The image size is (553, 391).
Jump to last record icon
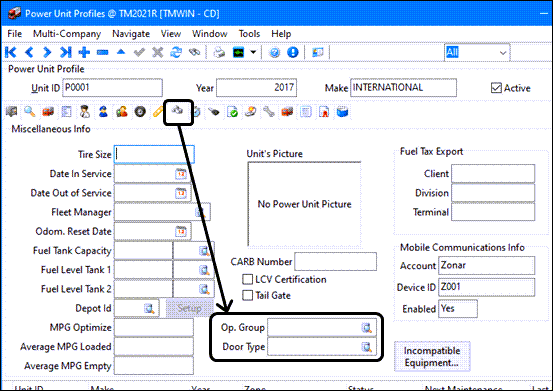click(66, 53)
